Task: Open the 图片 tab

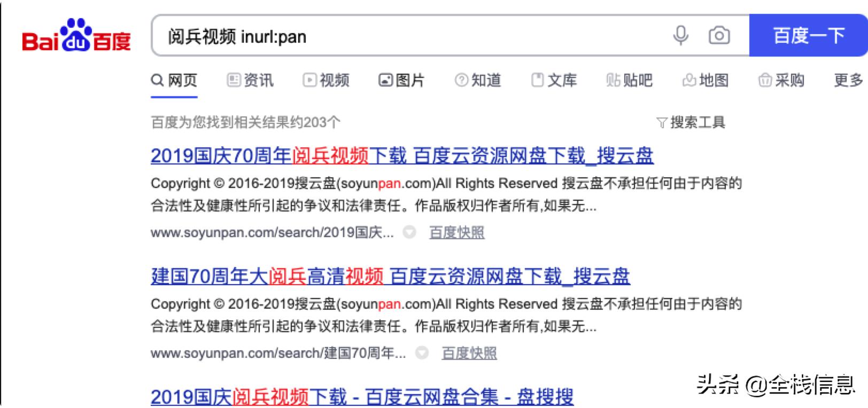Action: 401,81
